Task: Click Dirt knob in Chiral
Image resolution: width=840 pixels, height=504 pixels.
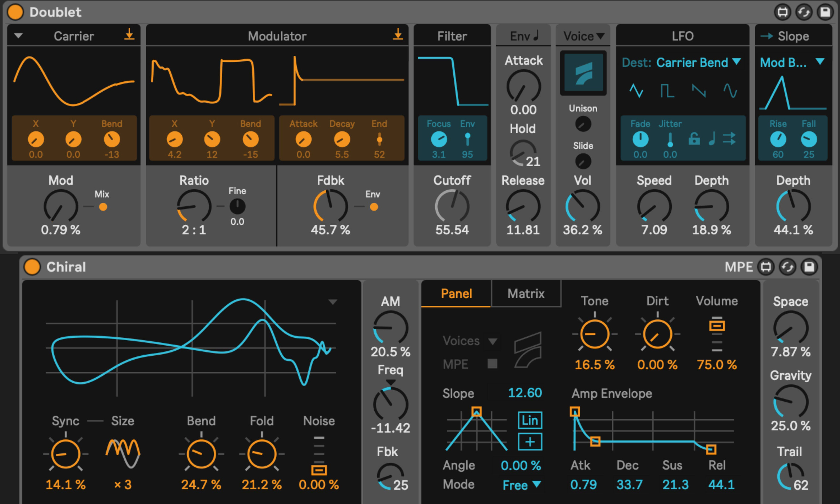Action: point(657,334)
